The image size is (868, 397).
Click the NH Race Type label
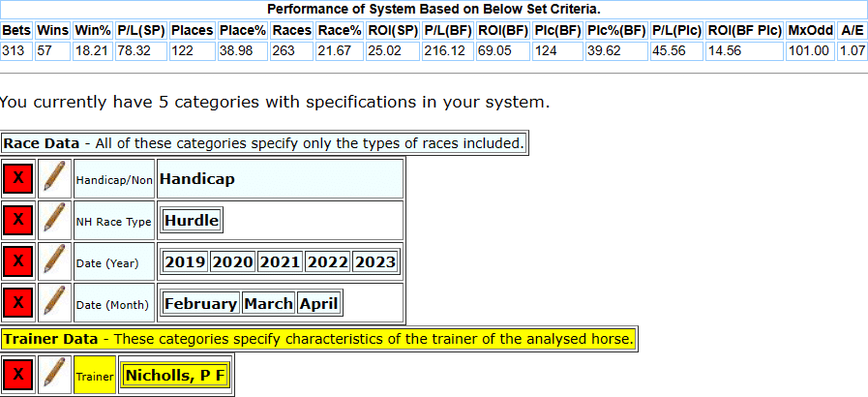point(114,221)
